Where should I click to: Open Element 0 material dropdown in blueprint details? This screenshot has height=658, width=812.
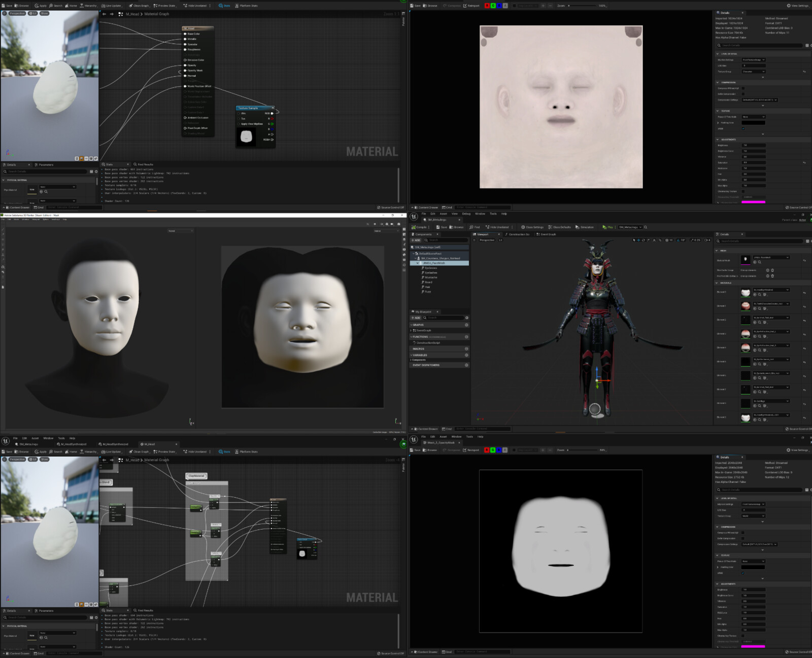click(770, 290)
